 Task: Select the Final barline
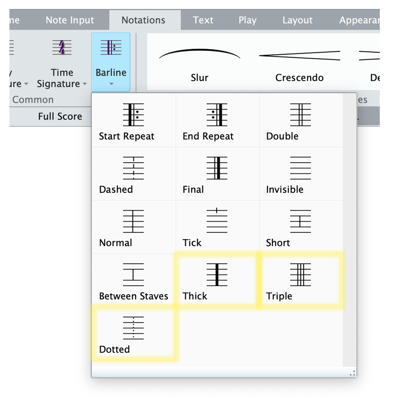click(217, 174)
